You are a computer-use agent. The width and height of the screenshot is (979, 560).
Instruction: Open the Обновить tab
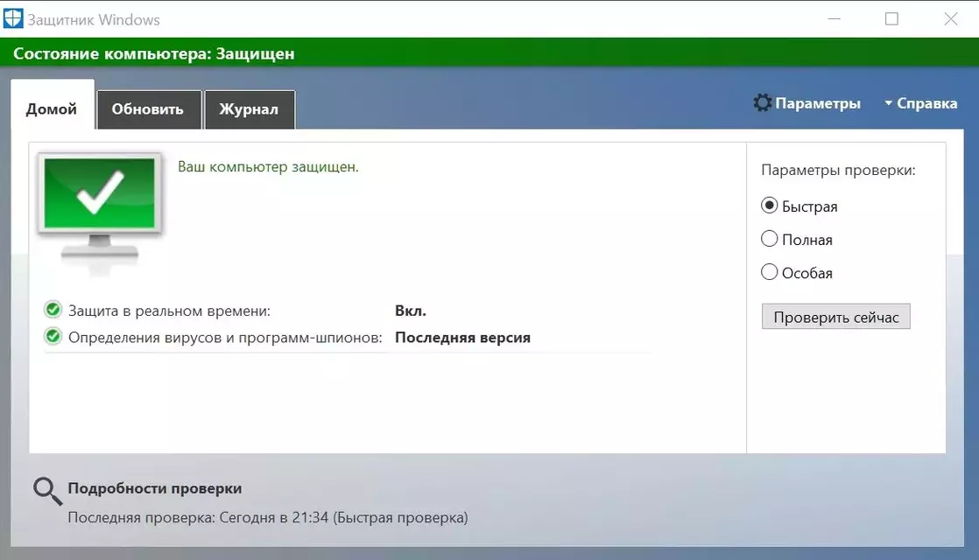pos(149,109)
